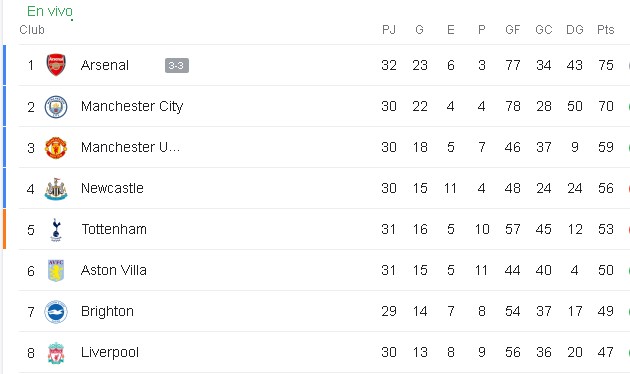Click the Manchester United club crest

coord(56,148)
